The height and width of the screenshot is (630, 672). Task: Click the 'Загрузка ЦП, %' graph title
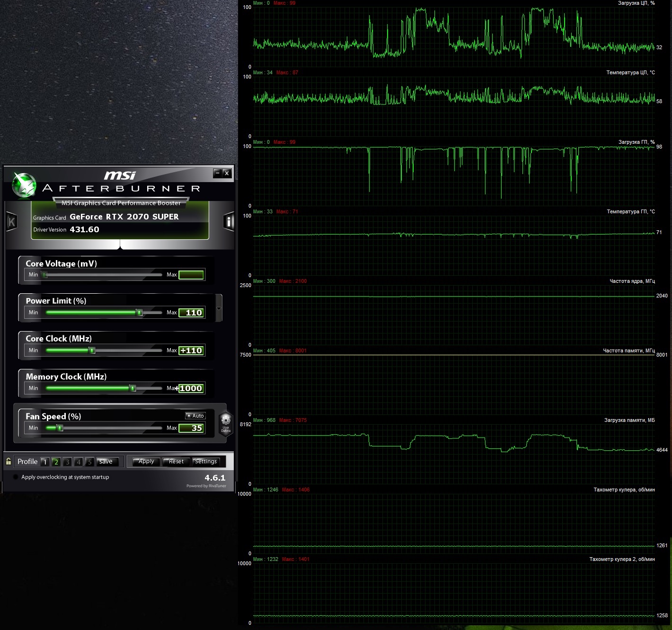(x=636, y=3)
